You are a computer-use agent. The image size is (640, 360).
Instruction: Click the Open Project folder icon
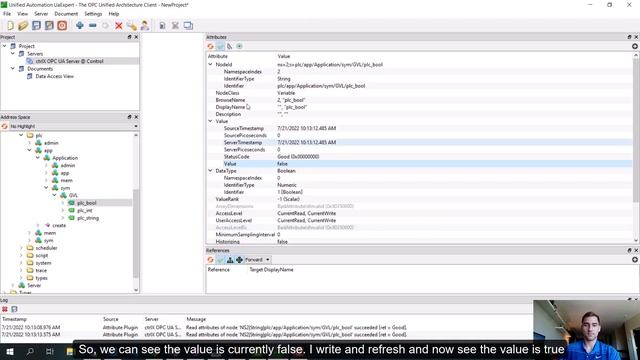click(x=23, y=25)
